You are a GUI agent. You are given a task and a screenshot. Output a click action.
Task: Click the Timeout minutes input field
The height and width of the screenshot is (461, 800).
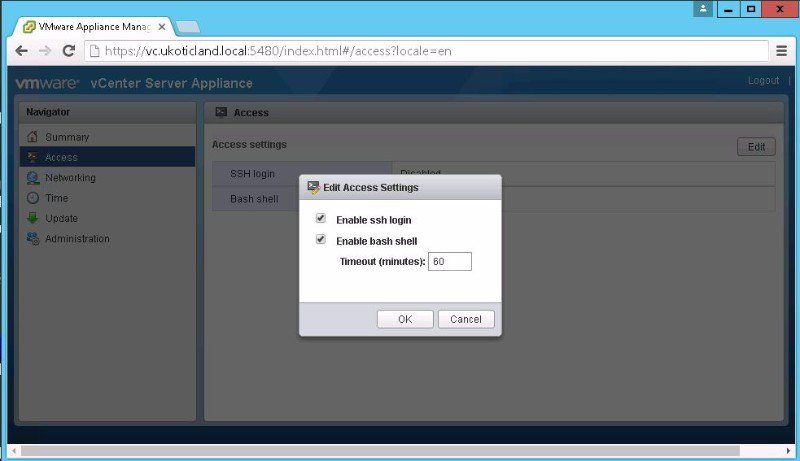[449, 262]
